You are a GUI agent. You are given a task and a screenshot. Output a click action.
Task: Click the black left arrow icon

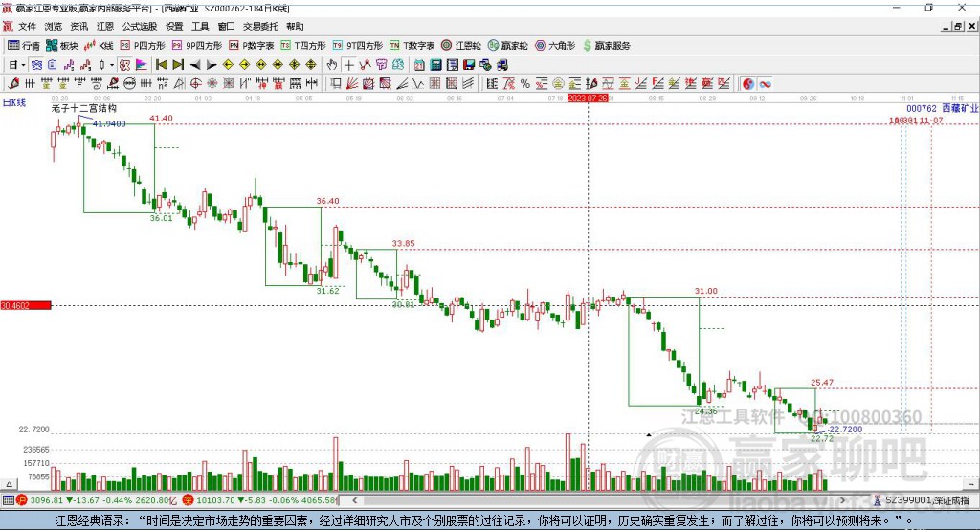[x=195, y=65]
